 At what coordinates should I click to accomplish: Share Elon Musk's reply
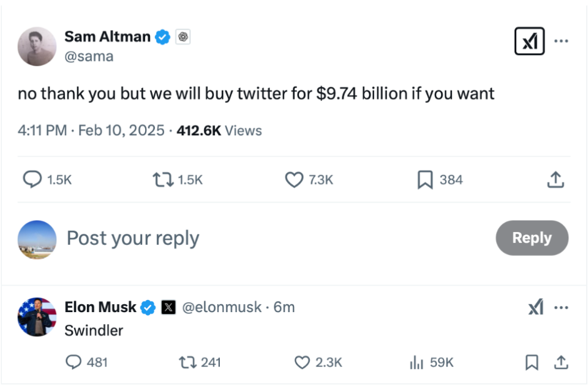[x=560, y=362]
